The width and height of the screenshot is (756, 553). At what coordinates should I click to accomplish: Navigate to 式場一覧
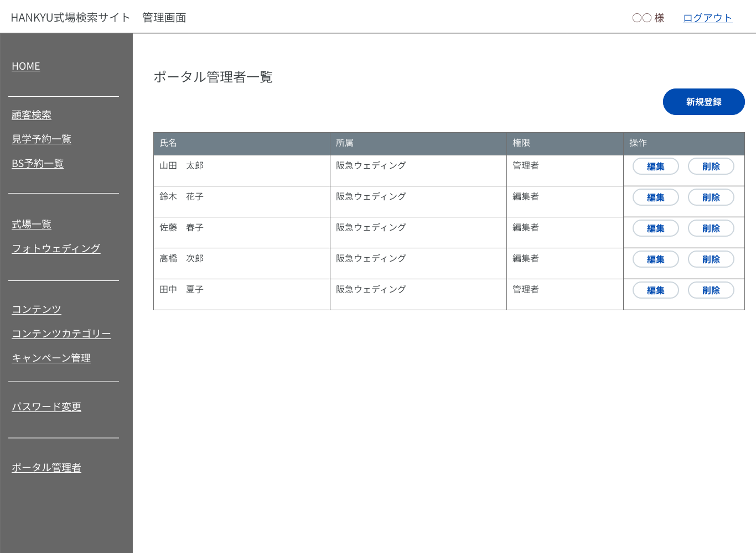[32, 225]
